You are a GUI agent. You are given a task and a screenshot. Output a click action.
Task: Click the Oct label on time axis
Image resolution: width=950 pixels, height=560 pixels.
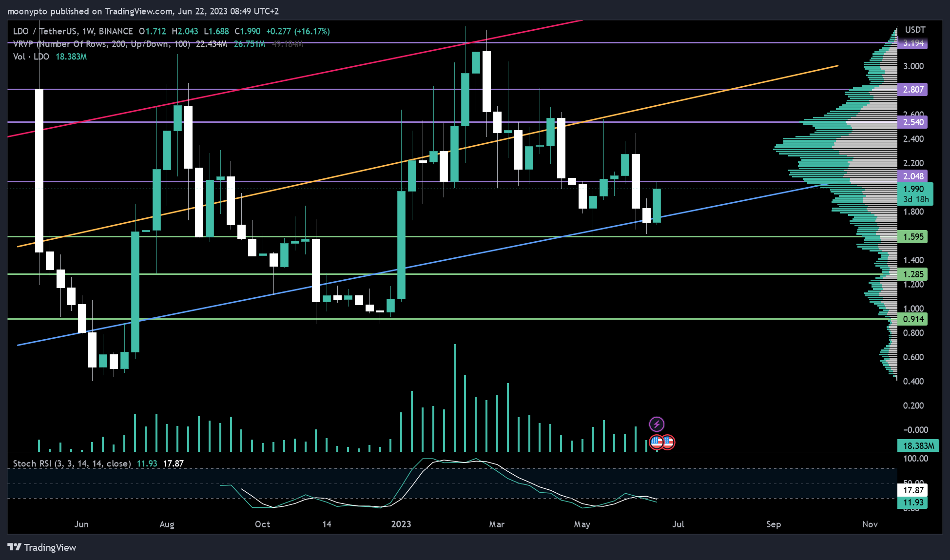(x=262, y=524)
